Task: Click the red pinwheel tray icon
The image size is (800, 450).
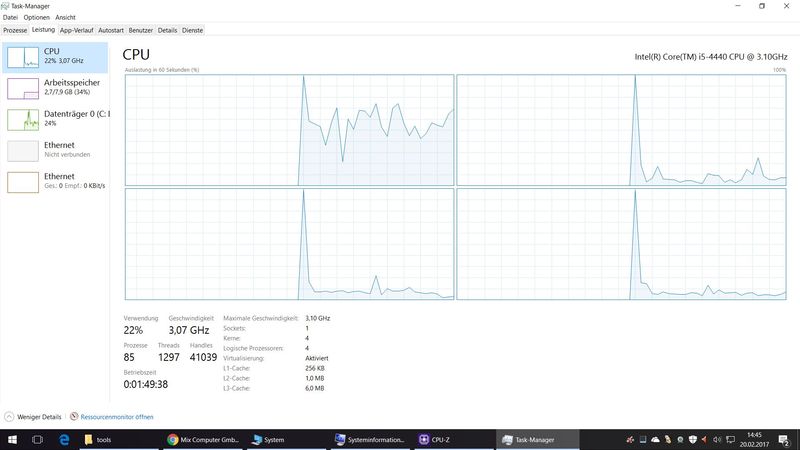Action: click(x=630, y=440)
